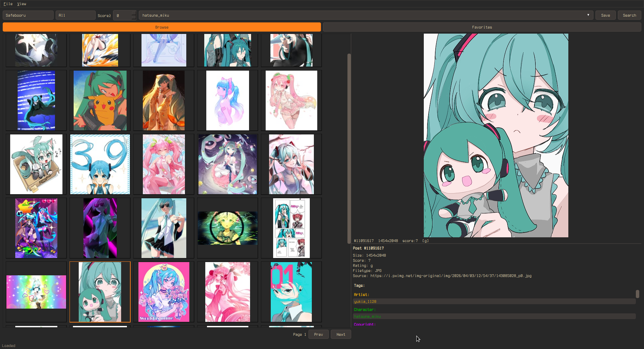This screenshot has width=644, height=349.
Task: Go to the Next page
Action: [x=341, y=334]
